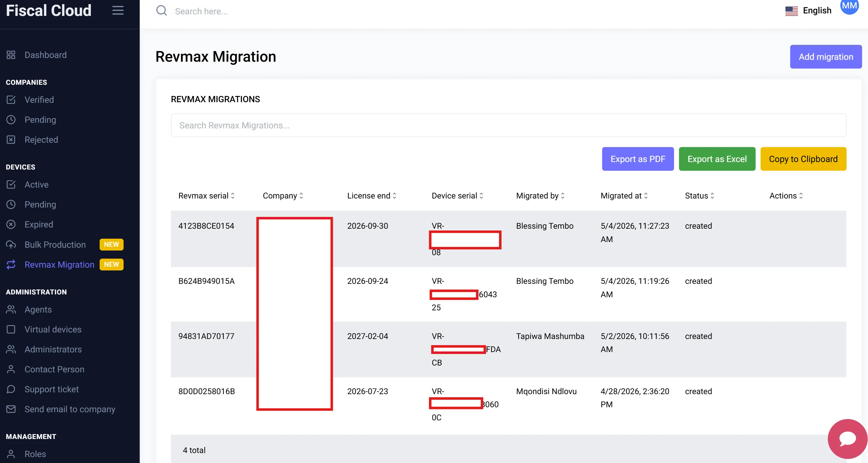This screenshot has width=868, height=463.
Task: Click the Support ticket chat bubble icon
Action: pyautogui.click(x=11, y=389)
